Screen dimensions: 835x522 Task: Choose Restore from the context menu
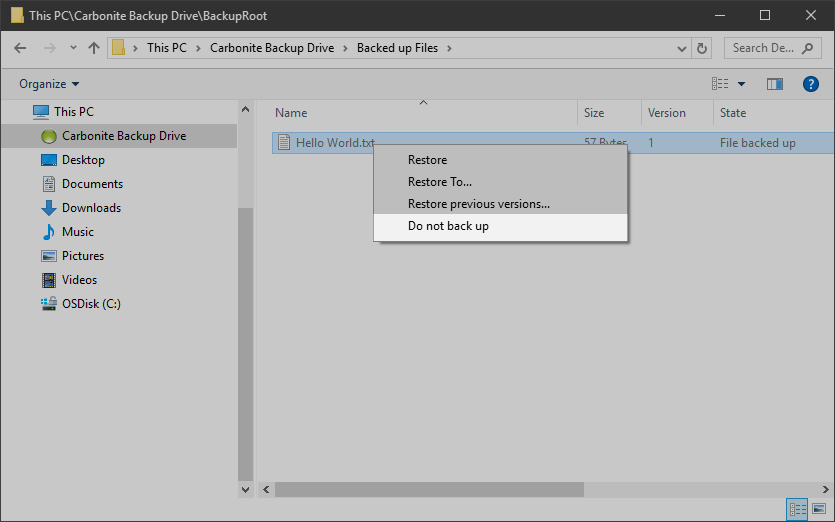[427, 160]
